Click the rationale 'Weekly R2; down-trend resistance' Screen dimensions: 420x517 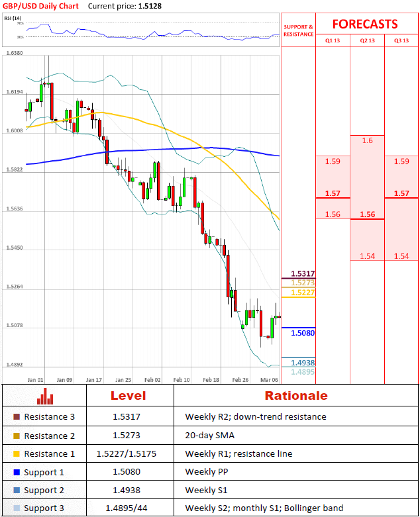256,417
